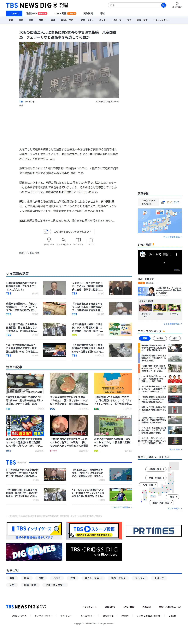Play the 24h LIVE video
This screenshot has width=188, height=644.
pyautogui.click(x=160, y=262)
